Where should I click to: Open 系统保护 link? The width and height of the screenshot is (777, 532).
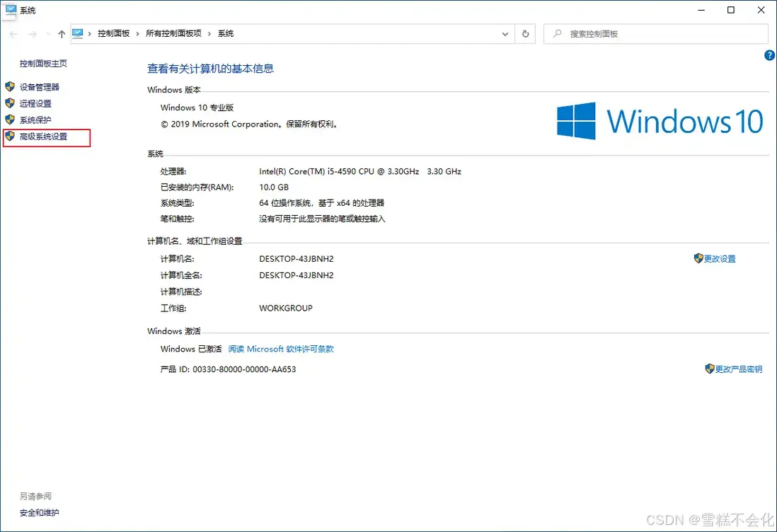pyautogui.click(x=35, y=120)
